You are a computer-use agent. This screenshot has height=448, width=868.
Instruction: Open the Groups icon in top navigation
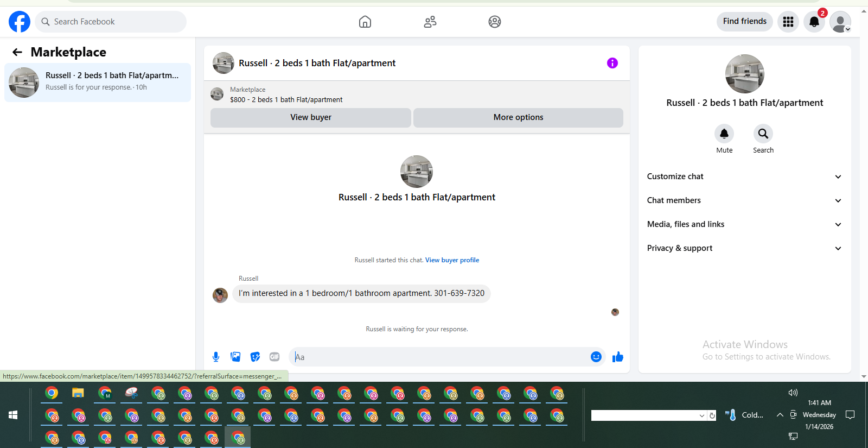495,22
